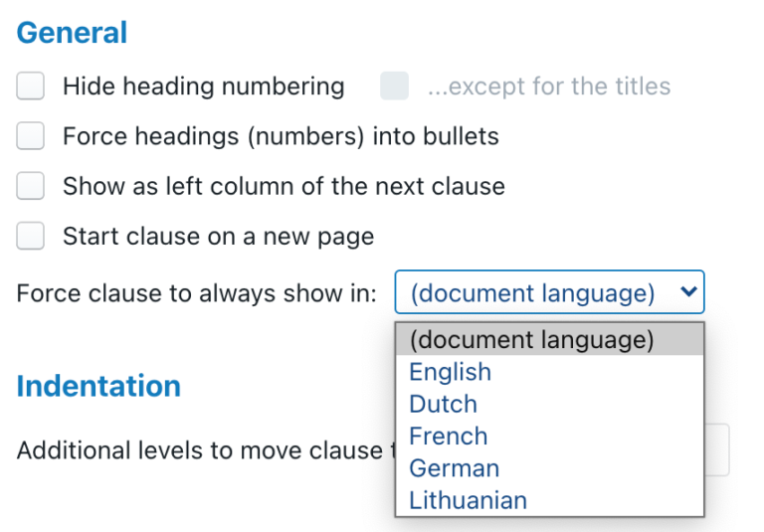Select the highlighted (document language) list option
The width and height of the screenshot is (764, 532).
[x=532, y=340]
